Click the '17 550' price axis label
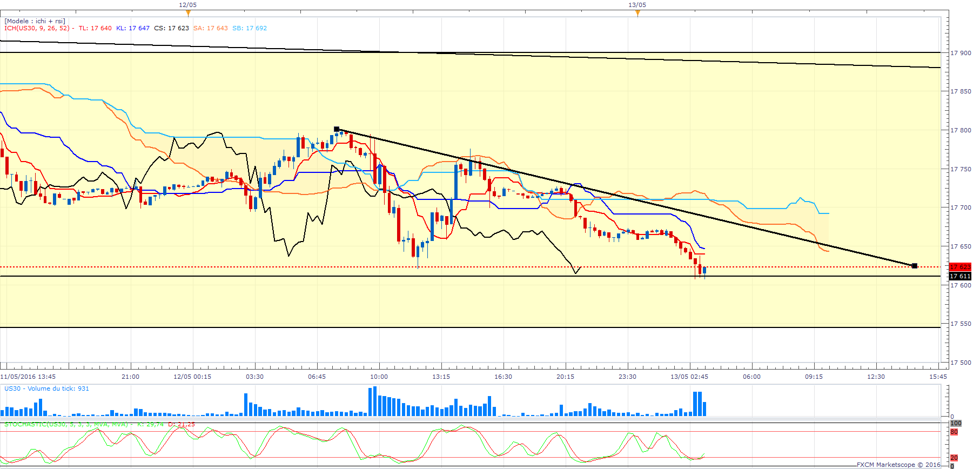The image size is (980, 469). point(961,324)
